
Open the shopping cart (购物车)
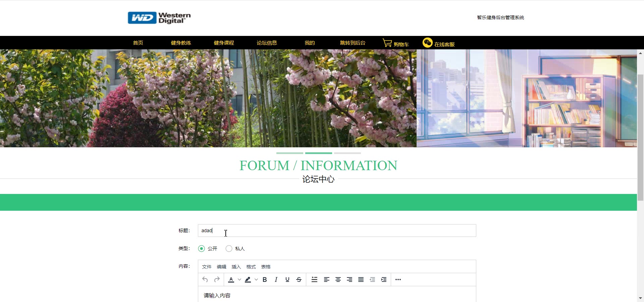[396, 43]
